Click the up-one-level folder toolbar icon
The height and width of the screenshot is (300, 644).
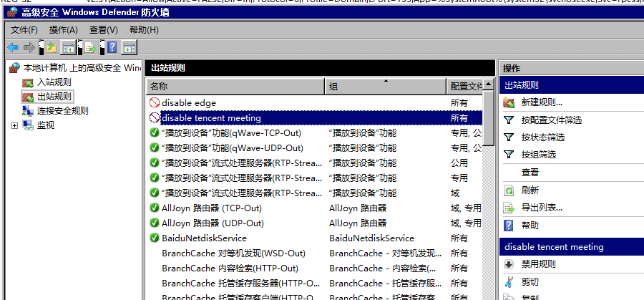[x=52, y=48]
